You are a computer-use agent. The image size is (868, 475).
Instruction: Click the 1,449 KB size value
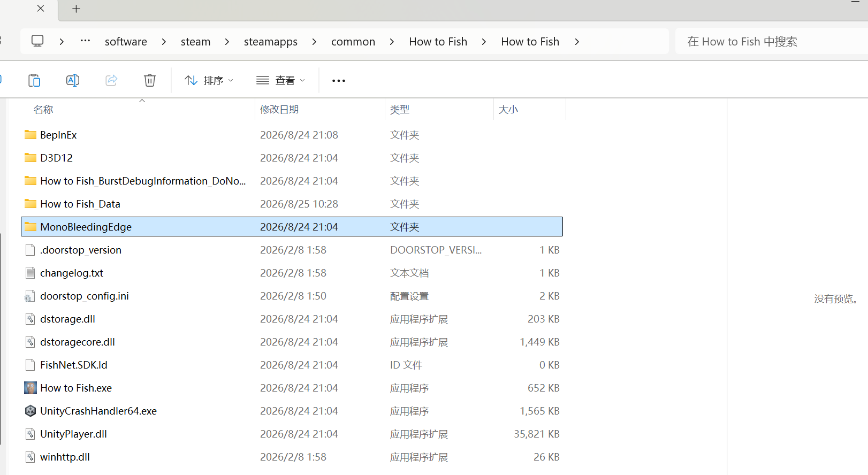539,342
